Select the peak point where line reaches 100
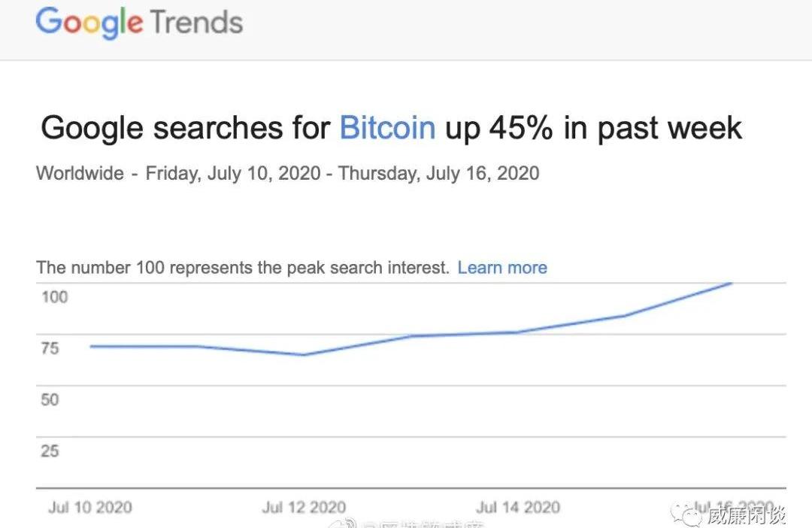This screenshot has width=812, height=528. pos(730,283)
